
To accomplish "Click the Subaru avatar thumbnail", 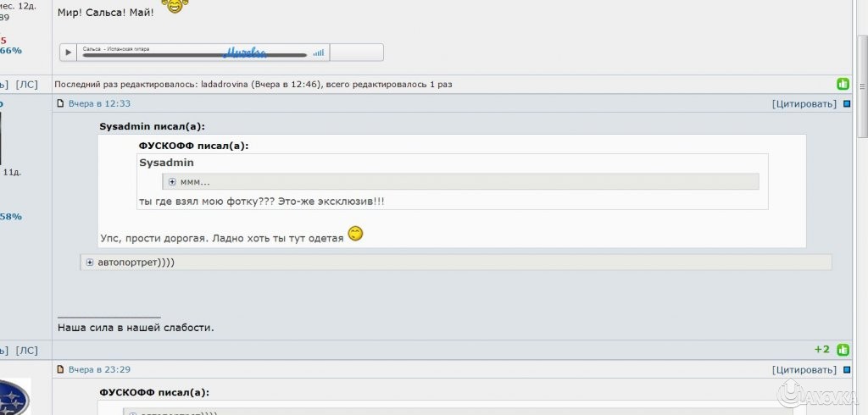I will click(x=14, y=396).
